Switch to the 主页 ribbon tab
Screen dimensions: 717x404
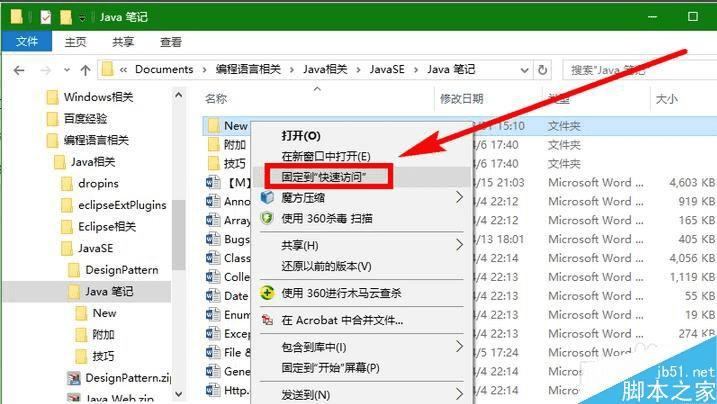75,42
